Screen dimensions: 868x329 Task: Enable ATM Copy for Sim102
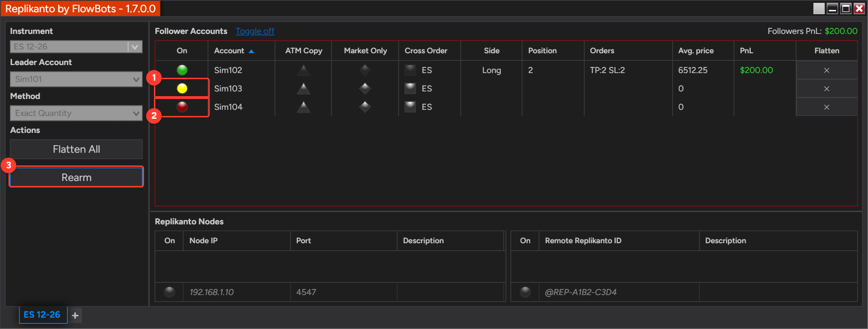click(x=304, y=70)
